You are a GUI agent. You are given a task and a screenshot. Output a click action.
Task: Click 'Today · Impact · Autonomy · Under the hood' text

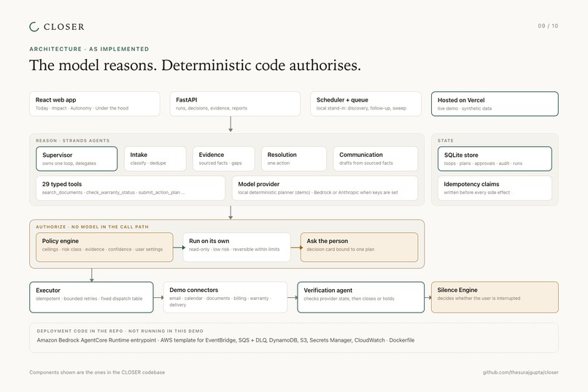click(x=82, y=109)
